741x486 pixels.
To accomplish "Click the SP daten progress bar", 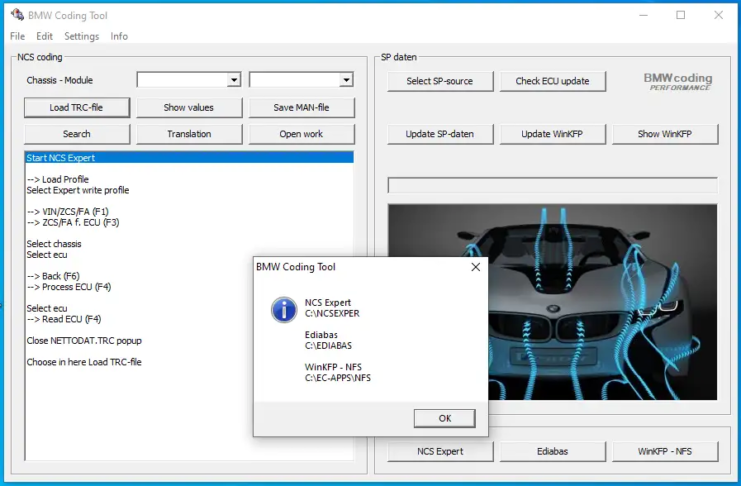I will coord(552,185).
